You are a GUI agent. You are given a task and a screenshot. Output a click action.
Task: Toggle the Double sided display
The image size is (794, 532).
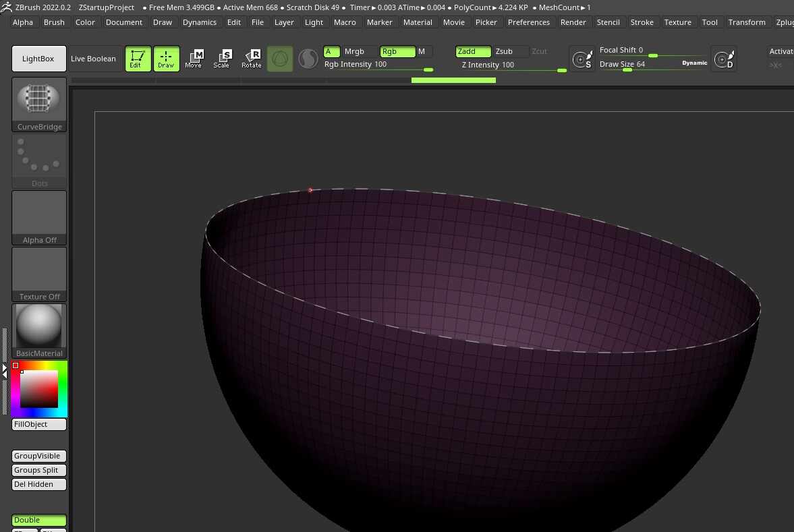[x=38, y=520]
